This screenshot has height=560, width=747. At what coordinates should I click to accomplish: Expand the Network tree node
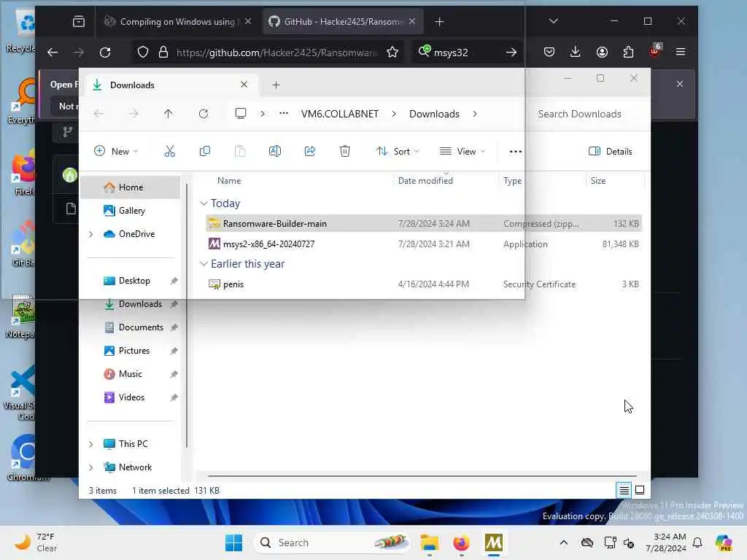click(x=91, y=467)
